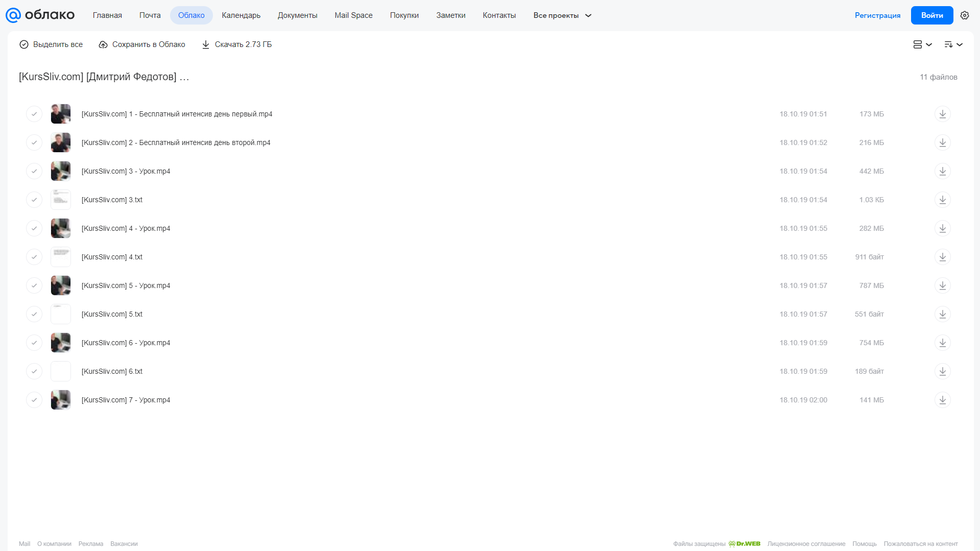Open thumbnail of '4 - Урок.mp4' video
The width and height of the screenshot is (980, 551).
coord(61,228)
